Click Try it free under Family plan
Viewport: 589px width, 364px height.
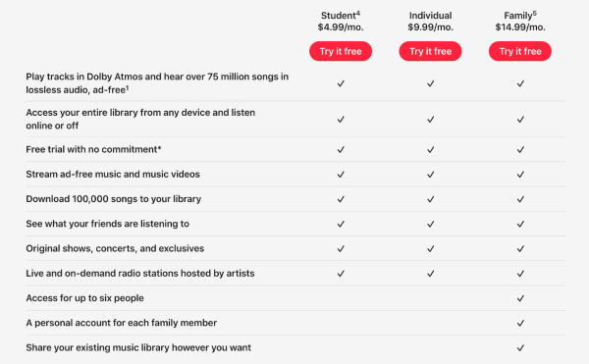520,51
